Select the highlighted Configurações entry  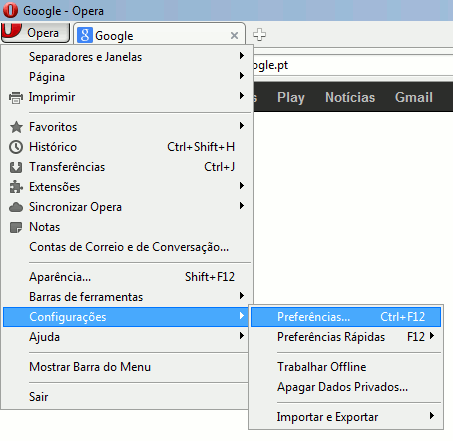coord(126,317)
